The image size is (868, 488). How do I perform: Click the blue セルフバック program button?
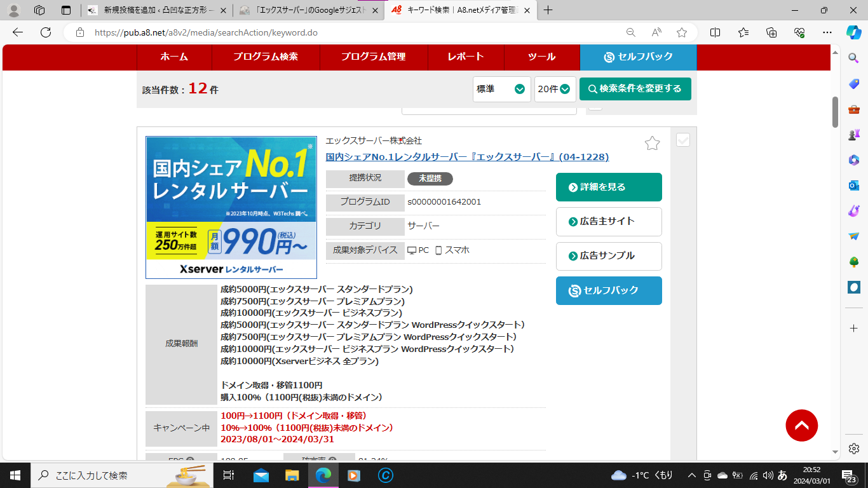coord(609,290)
